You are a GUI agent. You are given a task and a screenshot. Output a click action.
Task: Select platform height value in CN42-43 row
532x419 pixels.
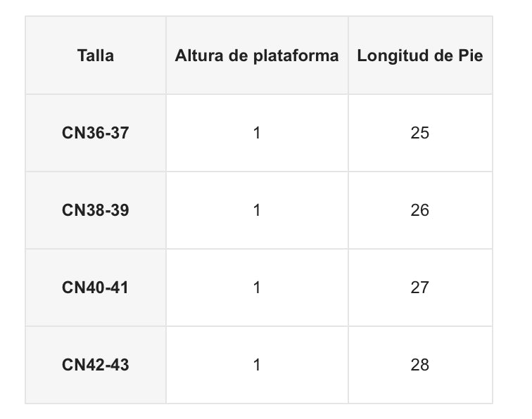point(257,365)
